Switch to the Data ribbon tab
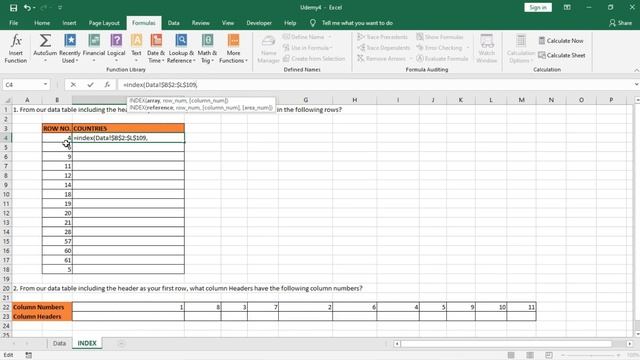 [173, 23]
